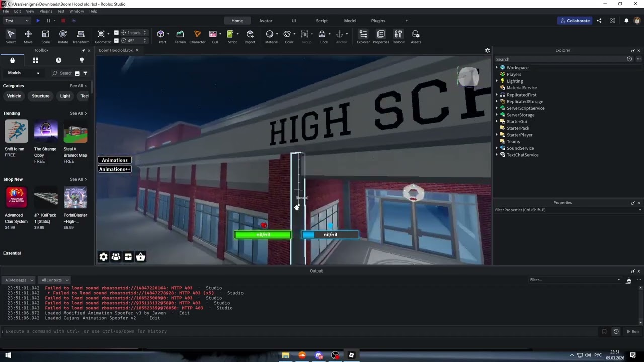644x362 pixels.
Task: Open the Character tool
Action: [x=197, y=36]
